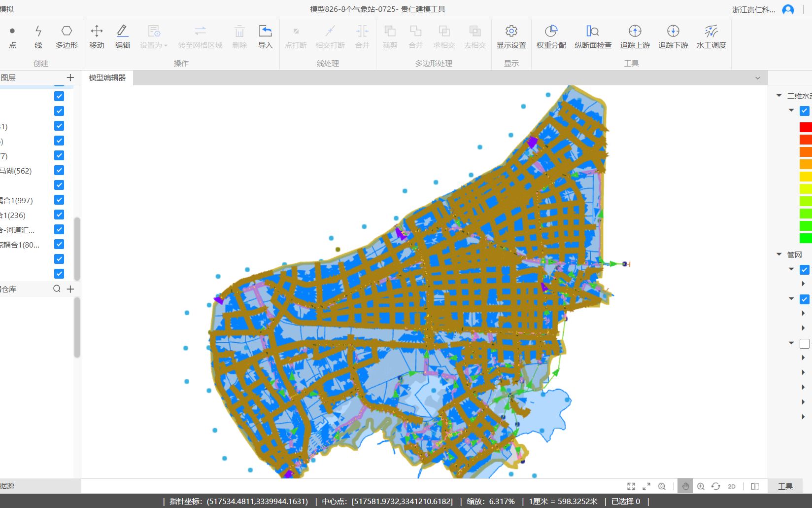Collapse the 二维水 legend group
This screenshot has width=812, height=508.
point(779,96)
